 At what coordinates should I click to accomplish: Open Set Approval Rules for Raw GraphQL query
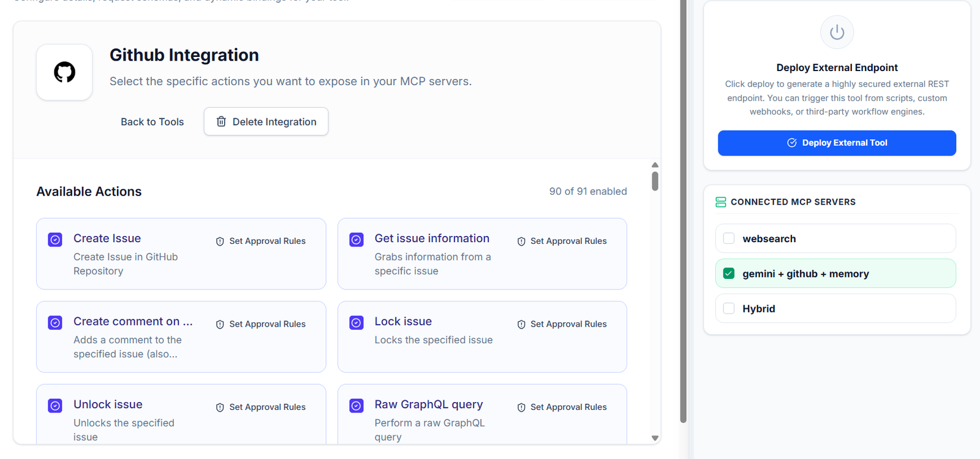click(x=562, y=407)
